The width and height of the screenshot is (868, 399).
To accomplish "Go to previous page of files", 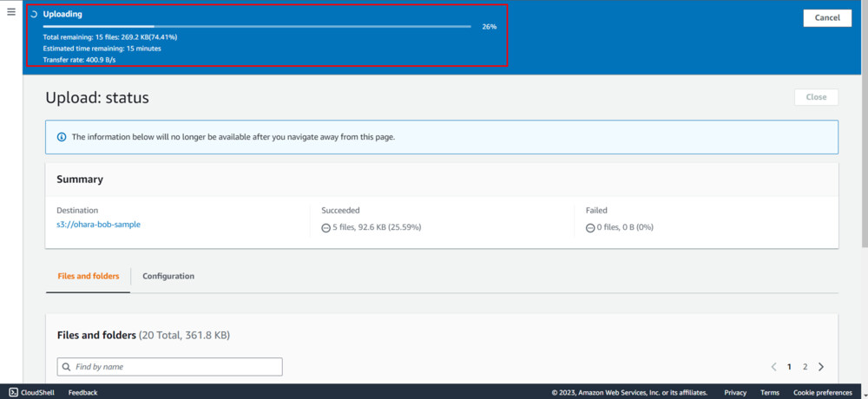I will pyautogui.click(x=773, y=367).
